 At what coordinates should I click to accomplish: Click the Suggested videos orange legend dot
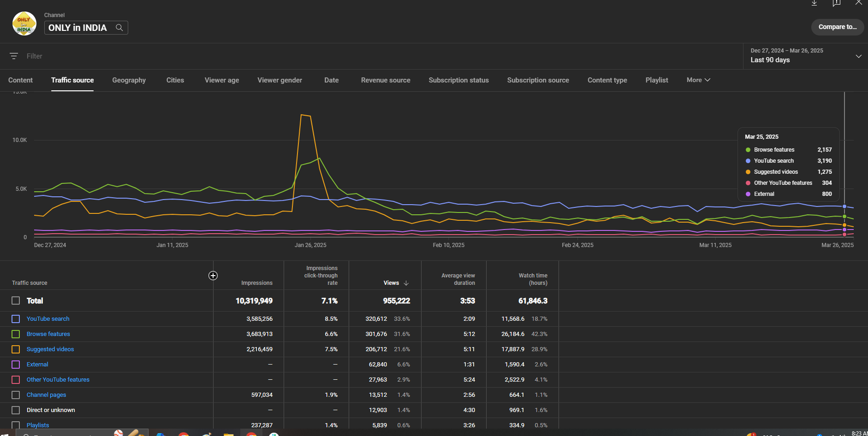[x=748, y=172]
